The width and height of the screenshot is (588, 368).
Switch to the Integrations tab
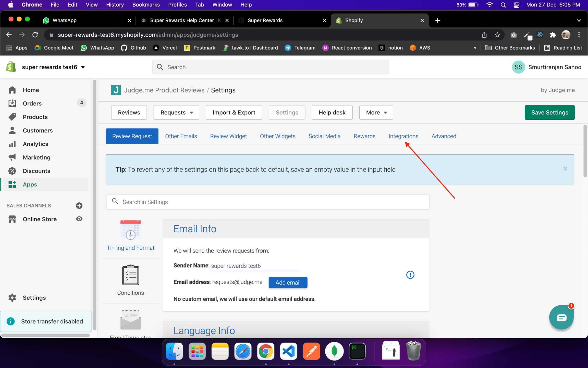pos(403,136)
